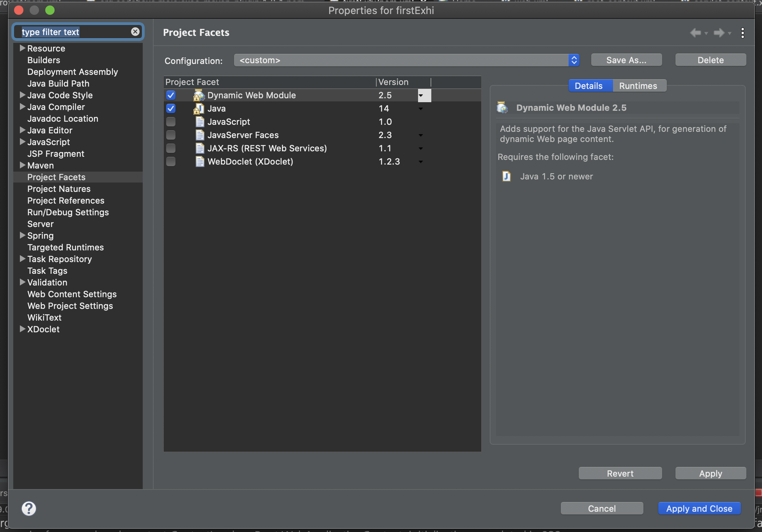The width and height of the screenshot is (762, 532).
Task: Uncheck the Dynamic Web Module checkbox
Action: [x=171, y=95]
